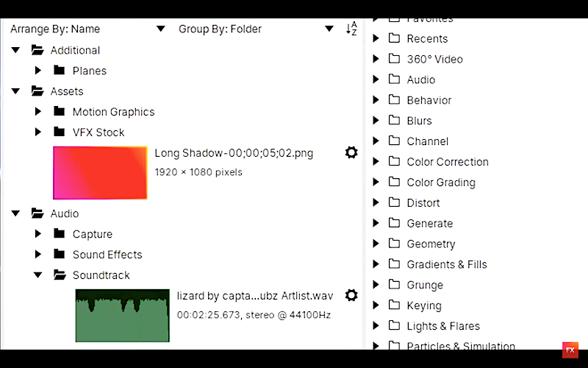Expand the Color Grading effects folder

pyautogui.click(x=376, y=182)
